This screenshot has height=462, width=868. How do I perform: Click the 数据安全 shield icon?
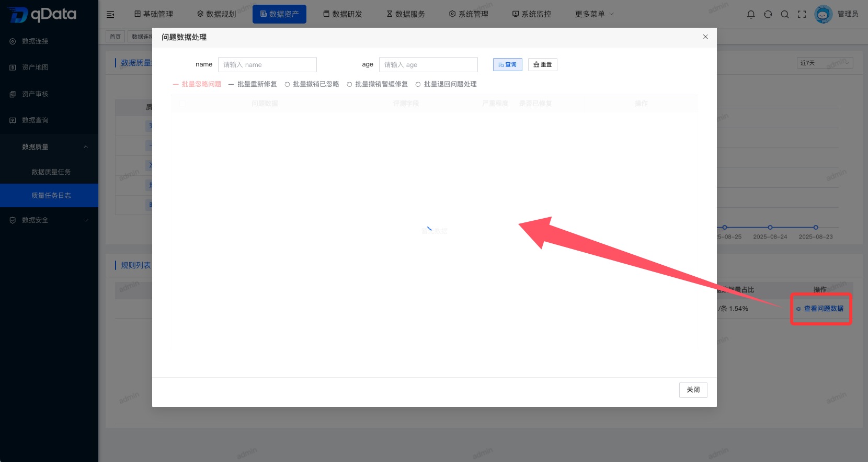coord(13,220)
